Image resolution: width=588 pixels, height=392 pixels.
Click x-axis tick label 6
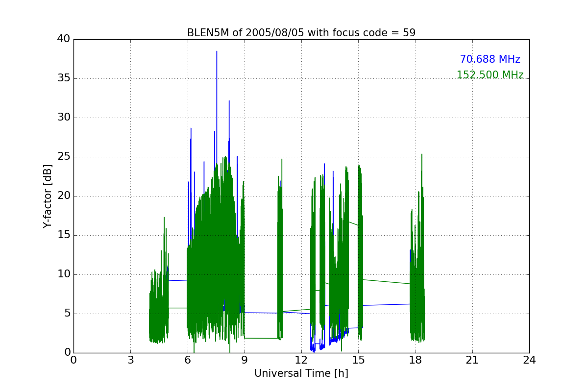pyautogui.click(x=187, y=360)
